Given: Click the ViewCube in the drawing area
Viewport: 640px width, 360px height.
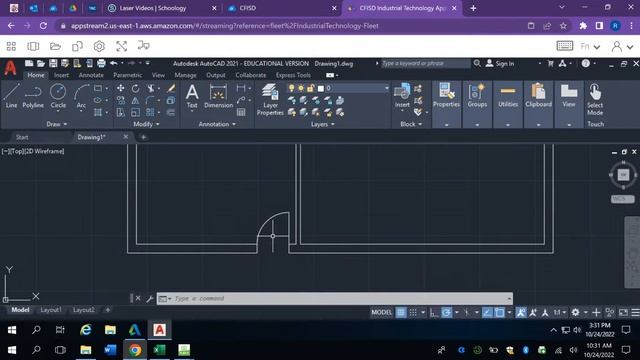Looking at the screenshot, I should coord(623,175).
